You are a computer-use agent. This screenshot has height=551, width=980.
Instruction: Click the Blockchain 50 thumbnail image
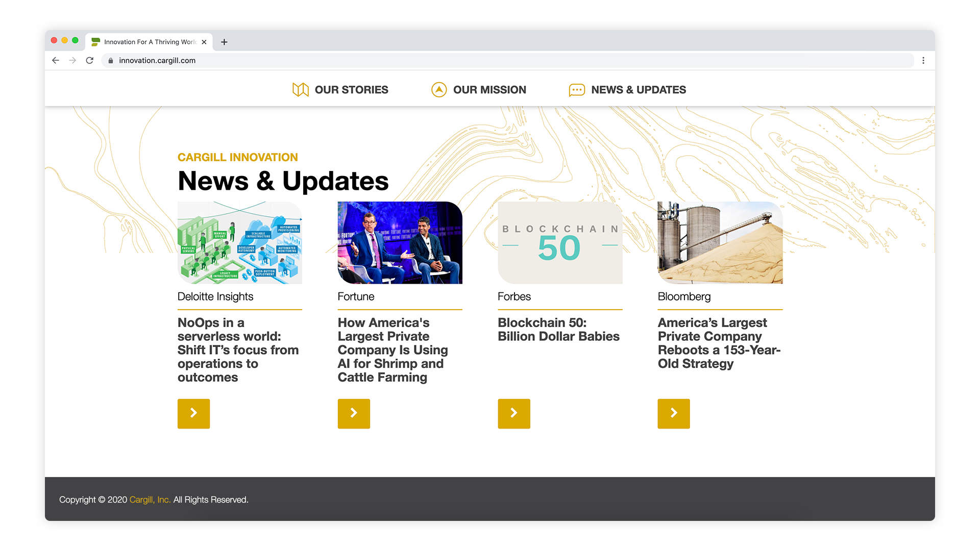[560, 242]
